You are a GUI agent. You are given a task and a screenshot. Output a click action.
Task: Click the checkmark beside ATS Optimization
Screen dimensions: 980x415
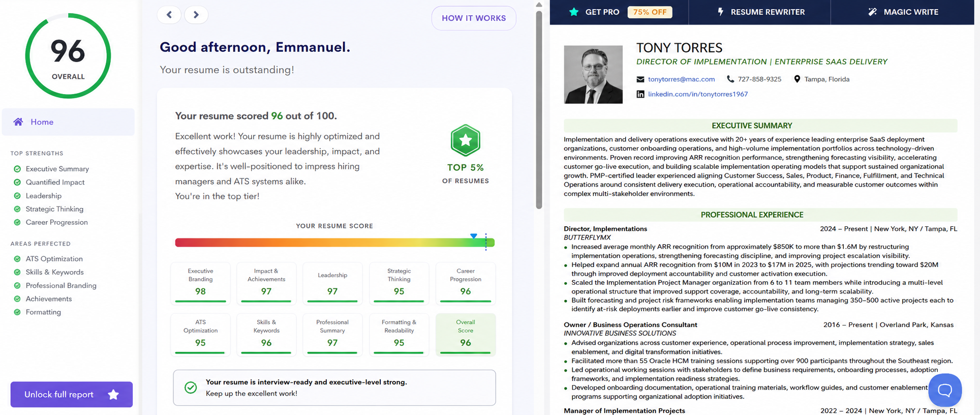click(17, 259)
